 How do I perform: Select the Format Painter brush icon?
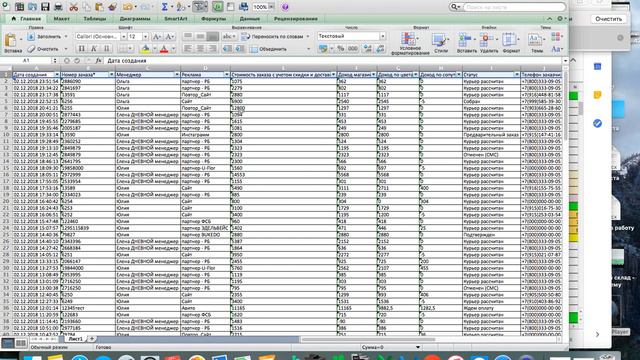pos(112,7)
